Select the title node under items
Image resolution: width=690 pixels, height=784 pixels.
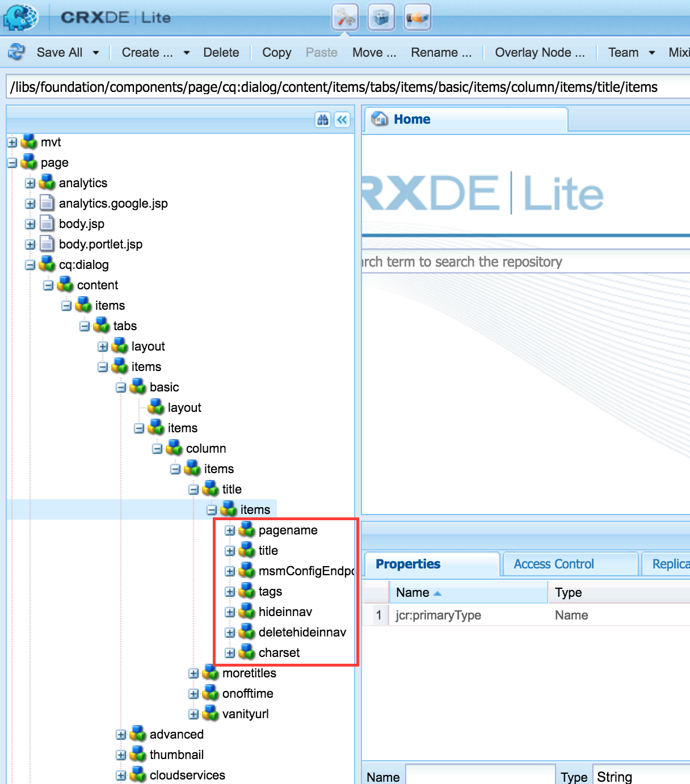[x=268, y=550]
